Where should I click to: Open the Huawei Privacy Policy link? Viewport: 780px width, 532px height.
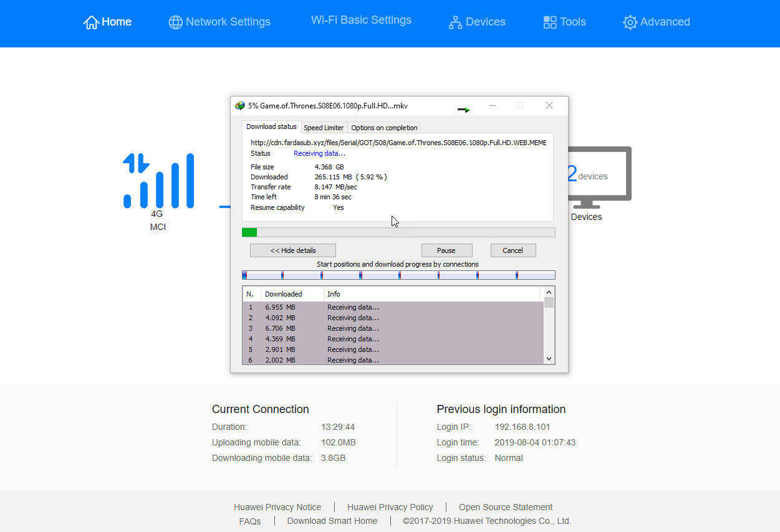tap(390, 507)
